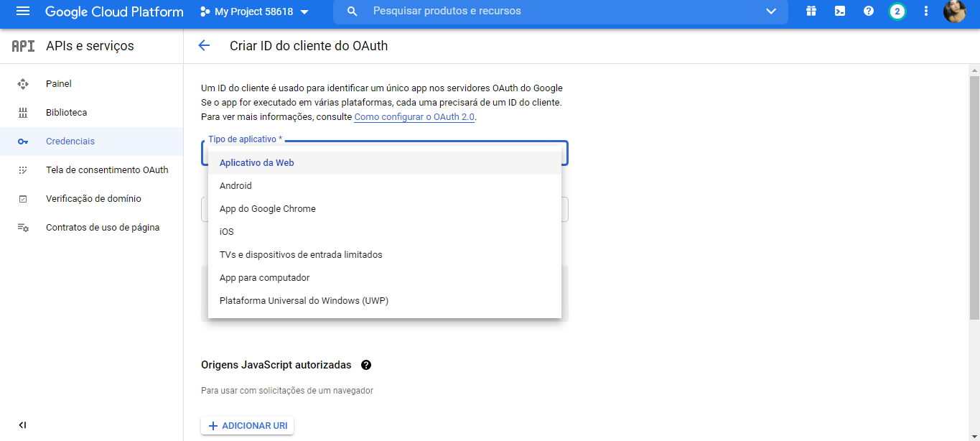Click the help icon beside Origens JavaScript autorizadas
Viewport: 980px width, 441px height.
(x=366, y=365)
